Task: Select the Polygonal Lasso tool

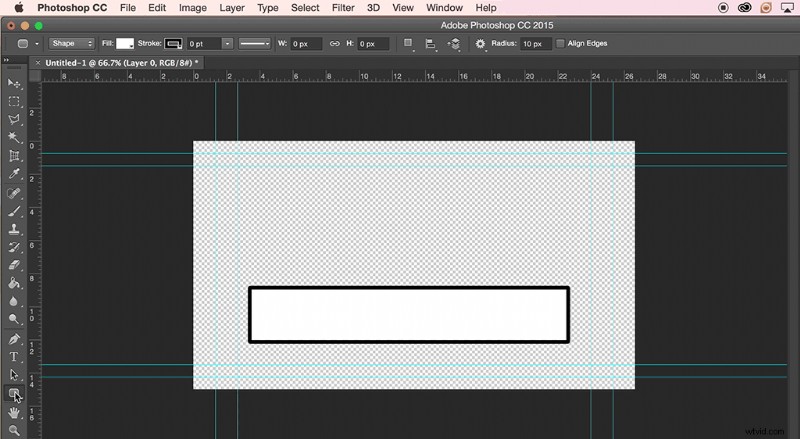Action: 14,119
